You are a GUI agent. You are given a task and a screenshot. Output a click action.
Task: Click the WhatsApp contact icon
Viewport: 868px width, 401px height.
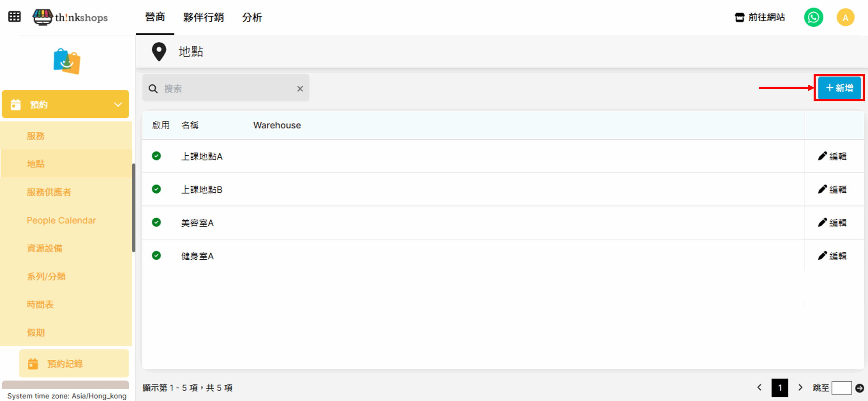click(x=813, y=17)
